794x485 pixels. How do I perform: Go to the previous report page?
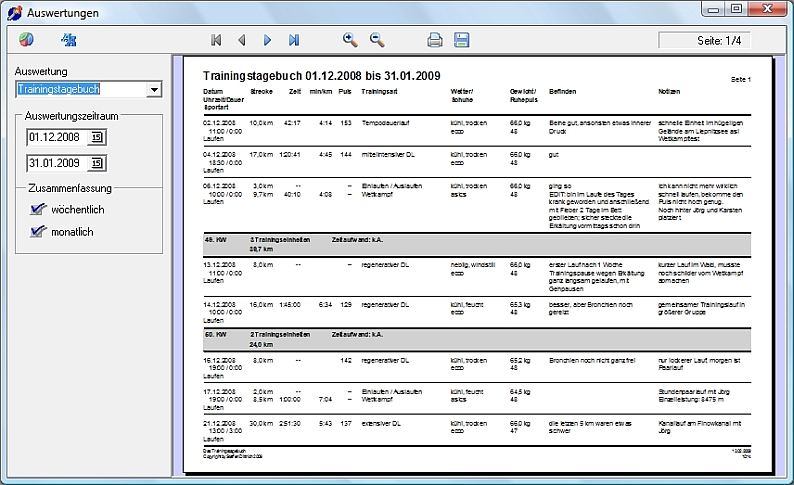(241, 40)
